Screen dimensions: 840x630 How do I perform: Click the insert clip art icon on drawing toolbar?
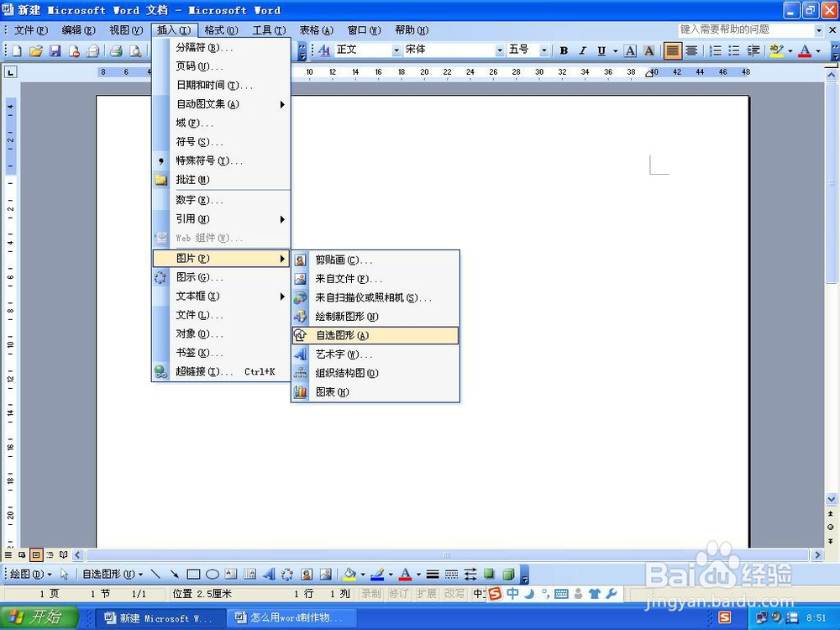click(x=307, y=575)
